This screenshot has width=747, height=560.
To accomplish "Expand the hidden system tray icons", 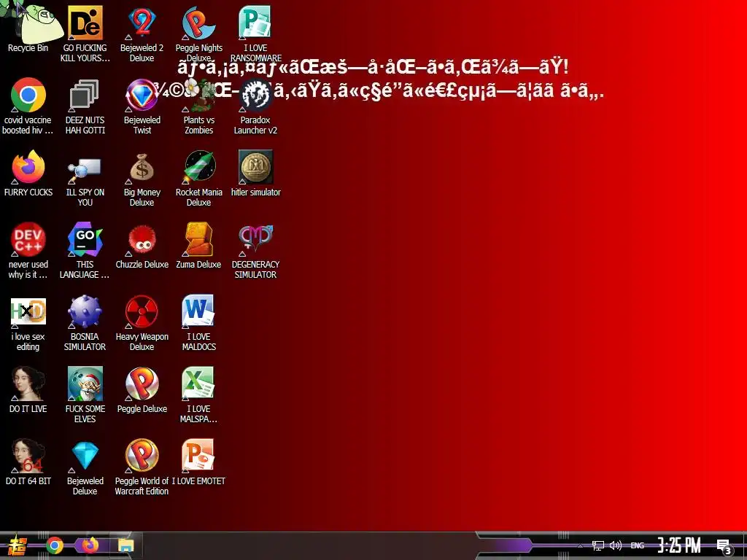I will click(580, 545).
